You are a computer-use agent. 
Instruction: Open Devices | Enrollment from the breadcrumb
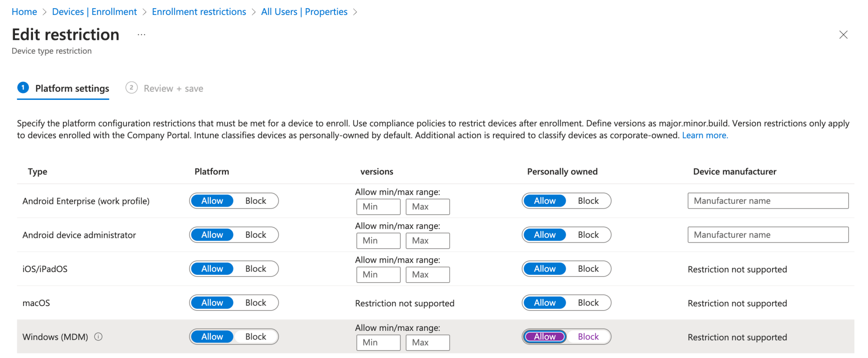tap(94, 11)
